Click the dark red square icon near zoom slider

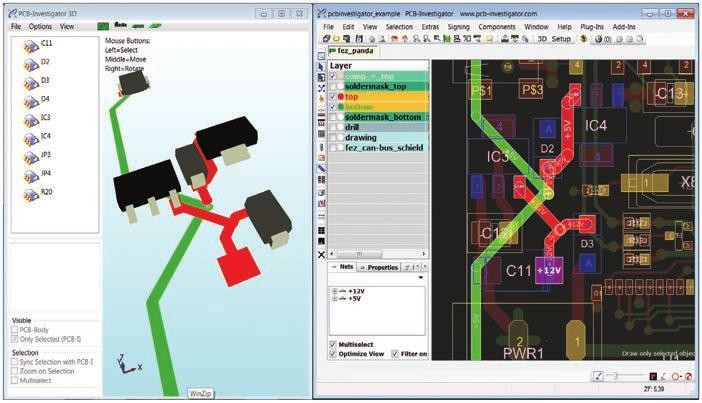653,377
